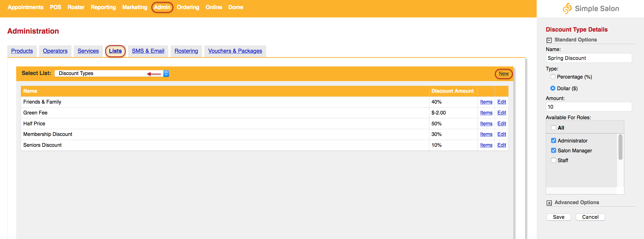The image size is (644, 239).
Task: Switch to the Rostering tab
Action: [186, 51]
